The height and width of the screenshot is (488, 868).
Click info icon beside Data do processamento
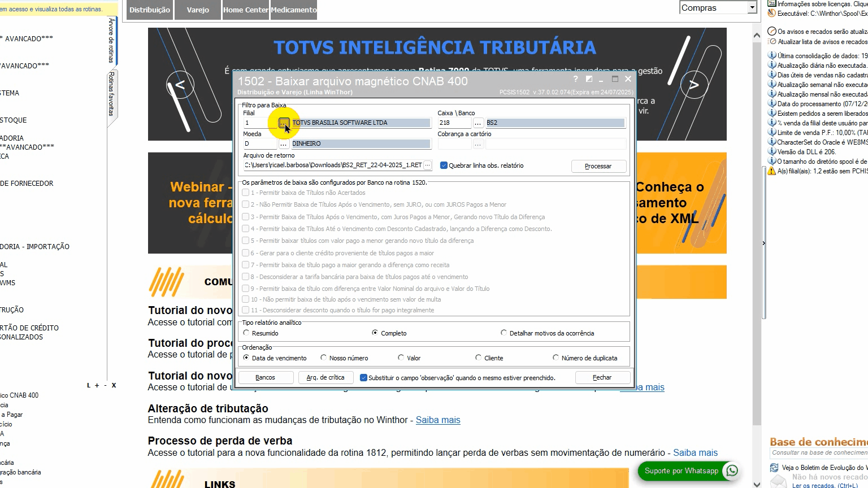(x=772, y=104)
